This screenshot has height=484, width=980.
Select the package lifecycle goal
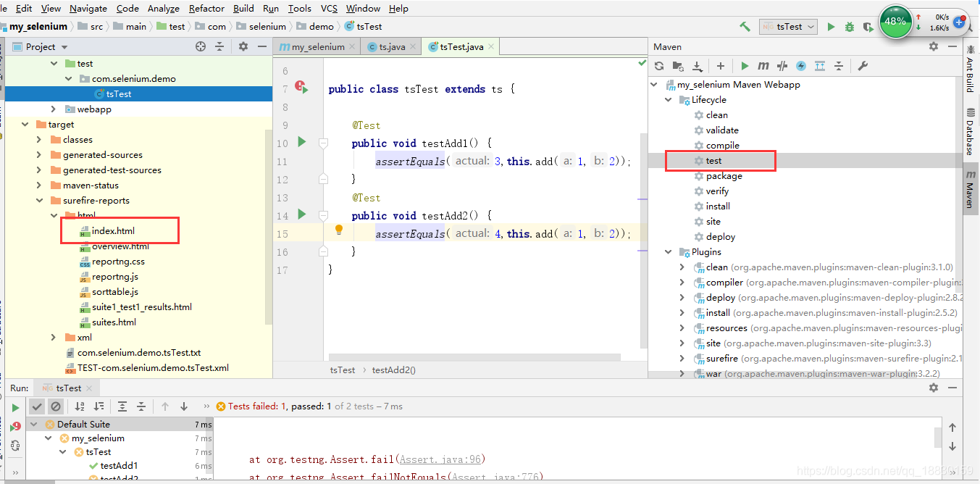pyautogui.click(x=724, y=176)
